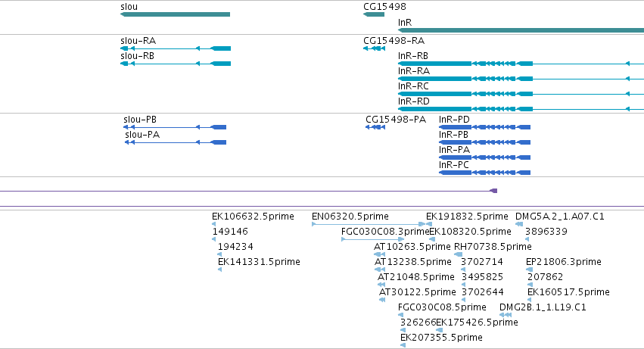Select the FGC030C08.3prime EST arrow
The image size is (644, 349).
pyautogui.click(x=372, y=239)
